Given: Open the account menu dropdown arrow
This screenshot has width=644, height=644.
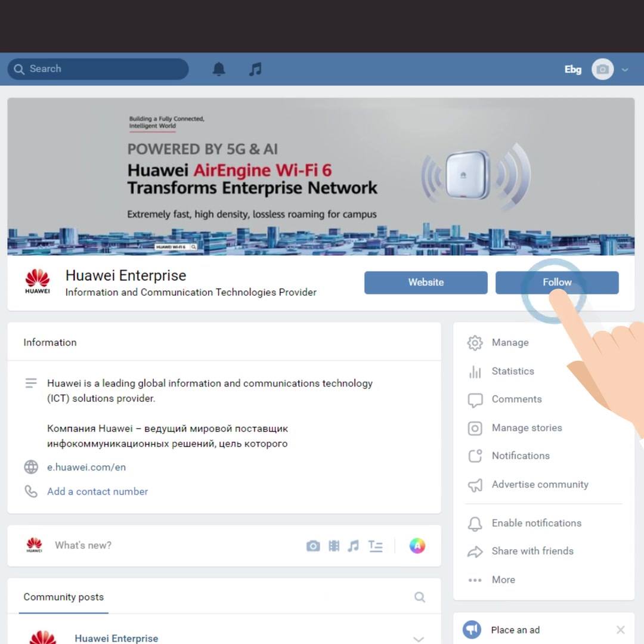Looking at the screenshot, I should (625, 70).
